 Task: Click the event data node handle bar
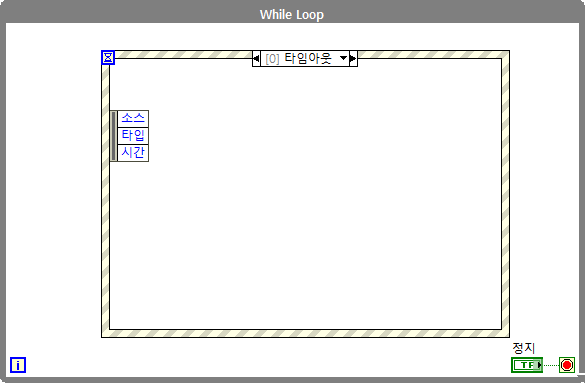pos(114,136)
